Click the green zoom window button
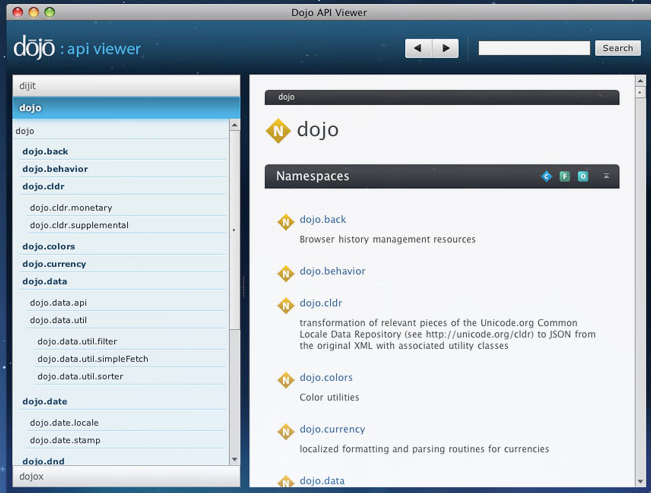The image size is (651, 493). point(50,12)
